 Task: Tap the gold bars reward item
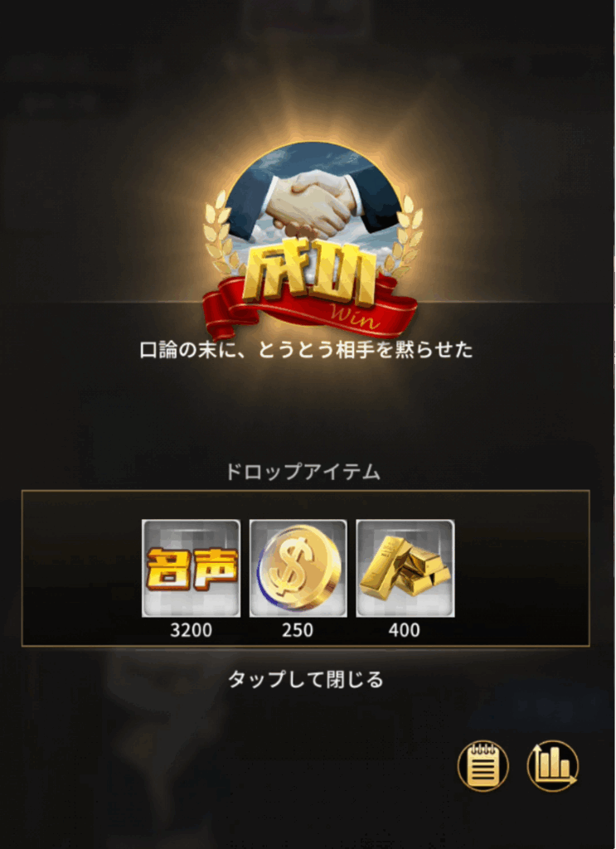[x=405, y=568]
